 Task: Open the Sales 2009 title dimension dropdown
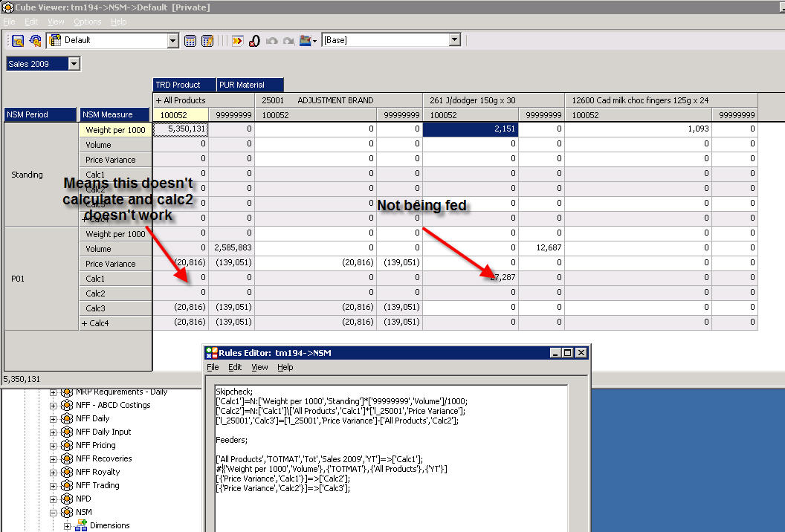tap(74, 64)
